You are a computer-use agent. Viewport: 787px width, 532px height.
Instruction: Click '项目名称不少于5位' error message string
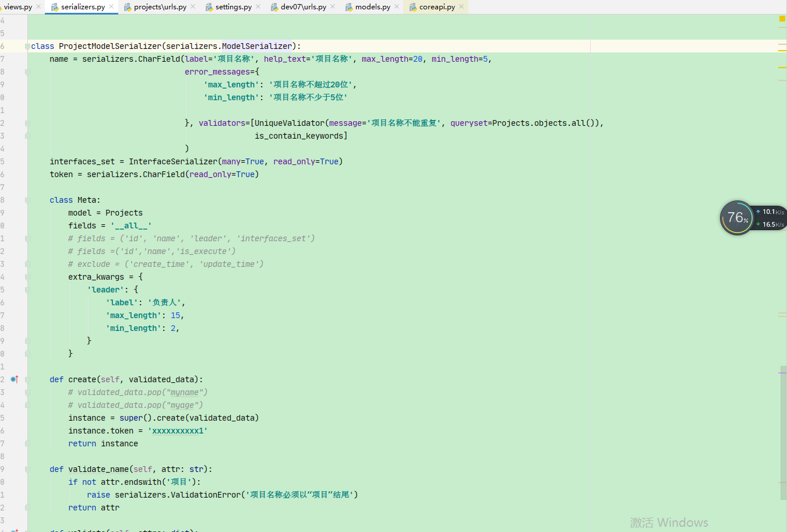tap(308, 97)
